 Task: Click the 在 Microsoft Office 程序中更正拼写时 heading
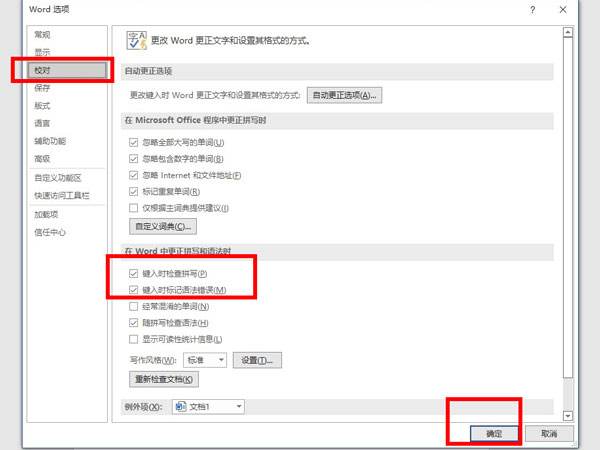[x=195, y=120]
